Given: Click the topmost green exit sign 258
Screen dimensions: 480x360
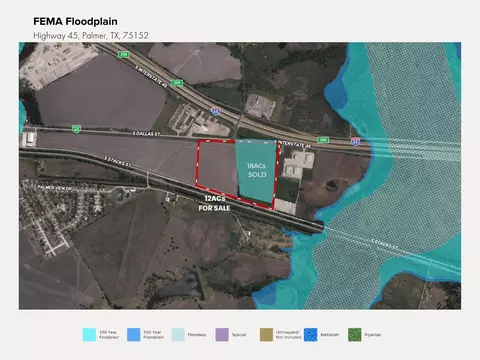Looking at the screenshot, I should click(x=124, y=54).
